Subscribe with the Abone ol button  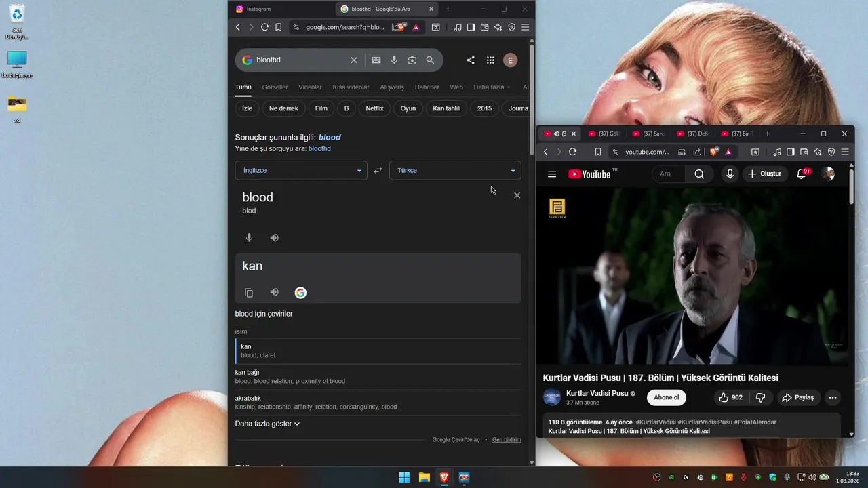666,398
